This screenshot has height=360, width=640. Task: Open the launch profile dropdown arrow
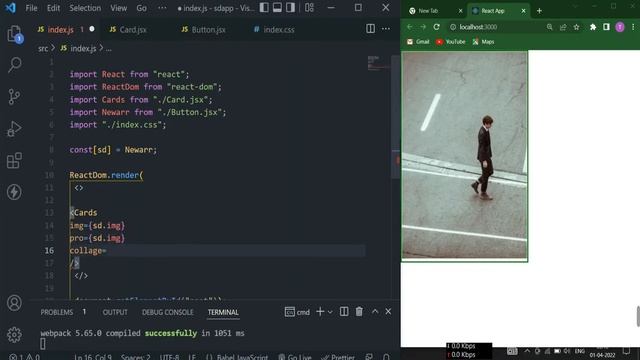tap(330, 312)
